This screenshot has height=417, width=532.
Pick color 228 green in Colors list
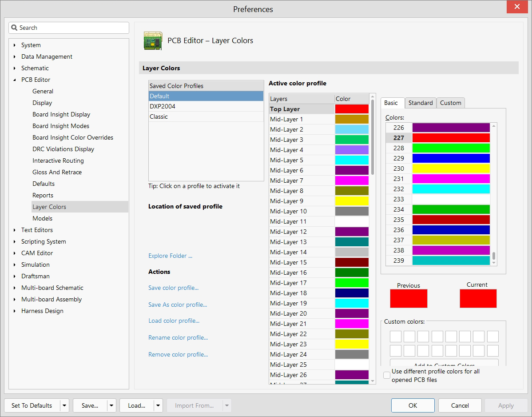pyautogui.click(x=451, y=148)
